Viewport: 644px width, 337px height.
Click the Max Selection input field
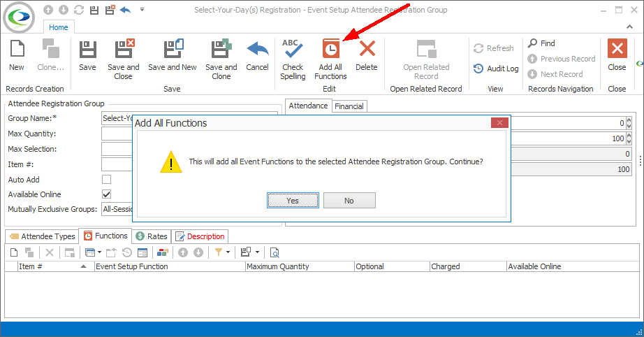(117, 149)
